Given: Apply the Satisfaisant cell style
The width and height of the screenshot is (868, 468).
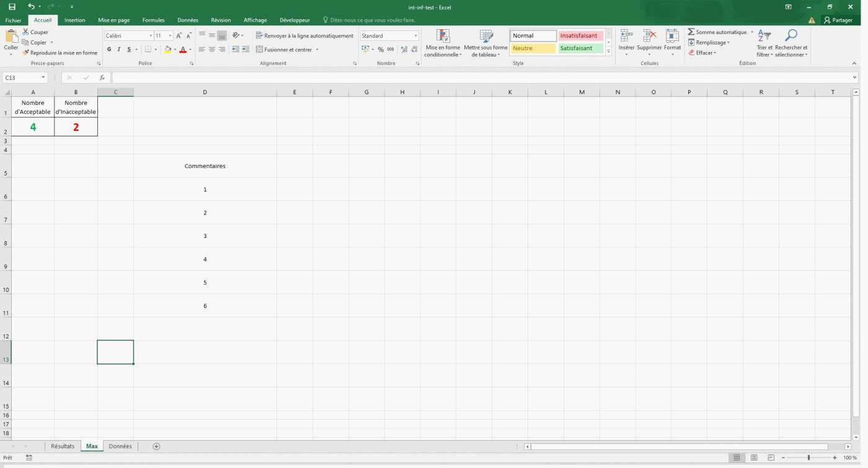Looking at the screenshot, I should (x=580, y=48).
